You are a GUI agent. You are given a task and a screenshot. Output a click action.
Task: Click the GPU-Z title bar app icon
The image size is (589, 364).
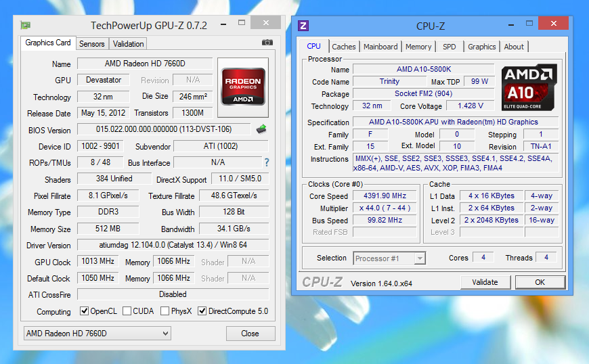point(26,25)
